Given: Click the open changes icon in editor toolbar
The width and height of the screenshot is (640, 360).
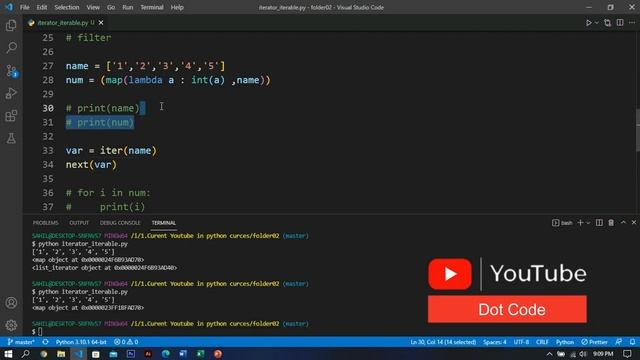Looking at the screenshot, I should tap(607, 23).
